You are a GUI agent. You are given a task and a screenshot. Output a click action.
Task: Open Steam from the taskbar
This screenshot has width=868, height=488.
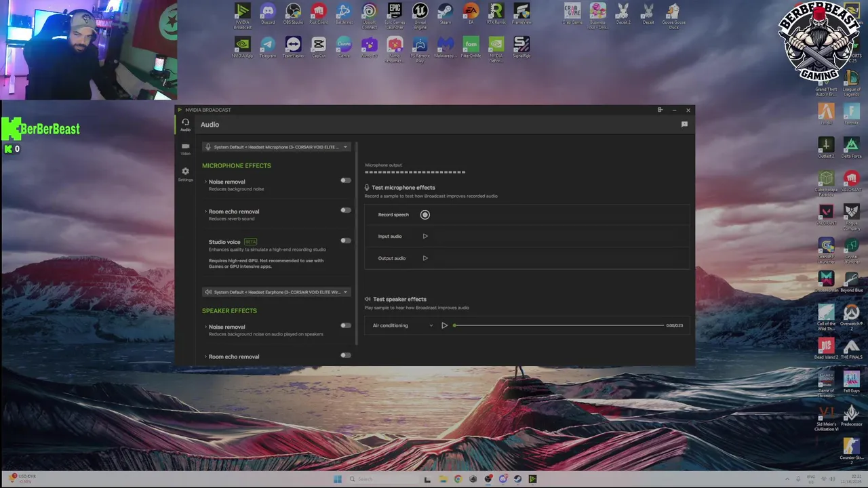517,479
